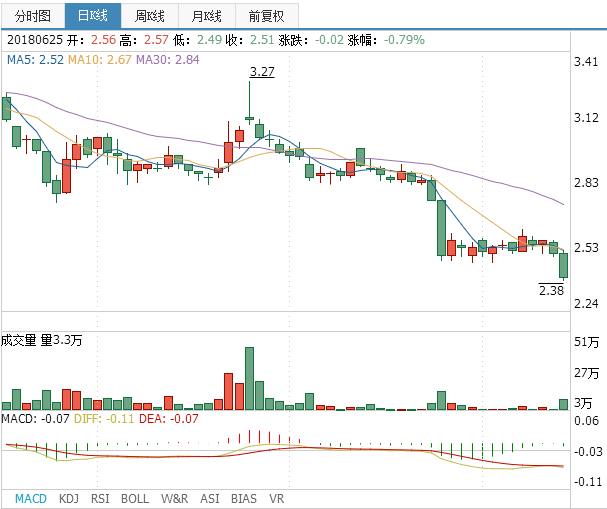Click the MA10: 2.67 legend
Image resolution: width=607 pixels, height=509 pixels.
pyautogui.click(x=100, y=60)
